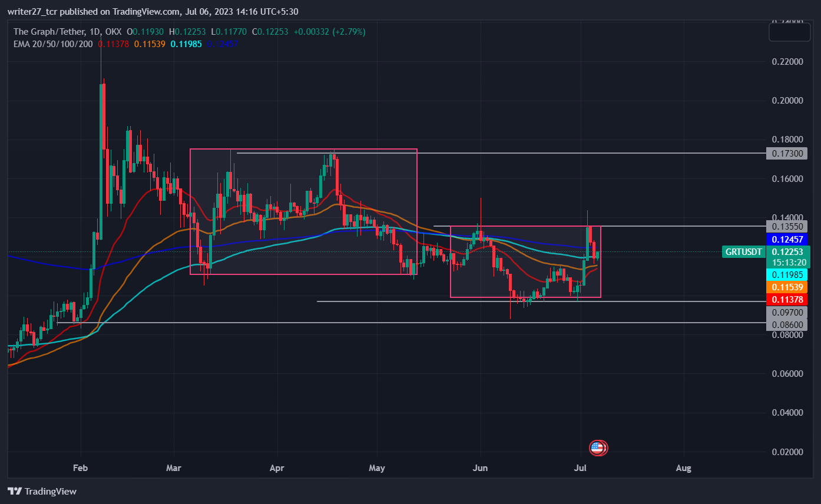
Task: Click the US flag economic event icon
Action: pos(598,448)
